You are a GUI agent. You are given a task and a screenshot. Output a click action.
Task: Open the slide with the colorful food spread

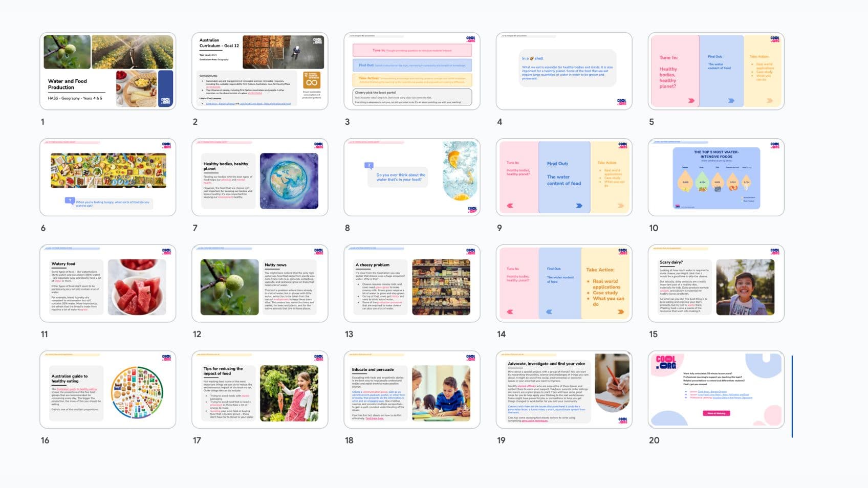tap(107, 177)
